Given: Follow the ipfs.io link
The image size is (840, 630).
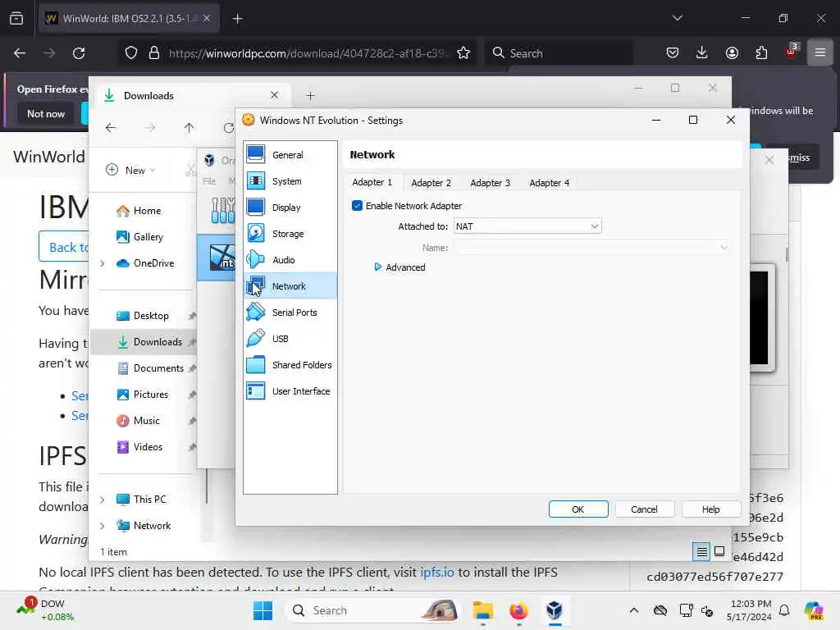Looking at the screenshot, I should (x=437, y=572).
